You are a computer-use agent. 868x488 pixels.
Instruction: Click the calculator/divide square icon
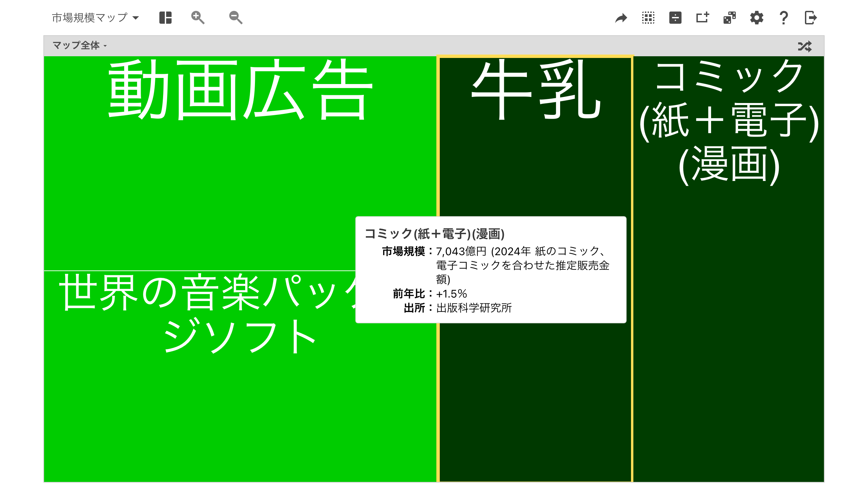pyautogui.click(x=675, y=18)
